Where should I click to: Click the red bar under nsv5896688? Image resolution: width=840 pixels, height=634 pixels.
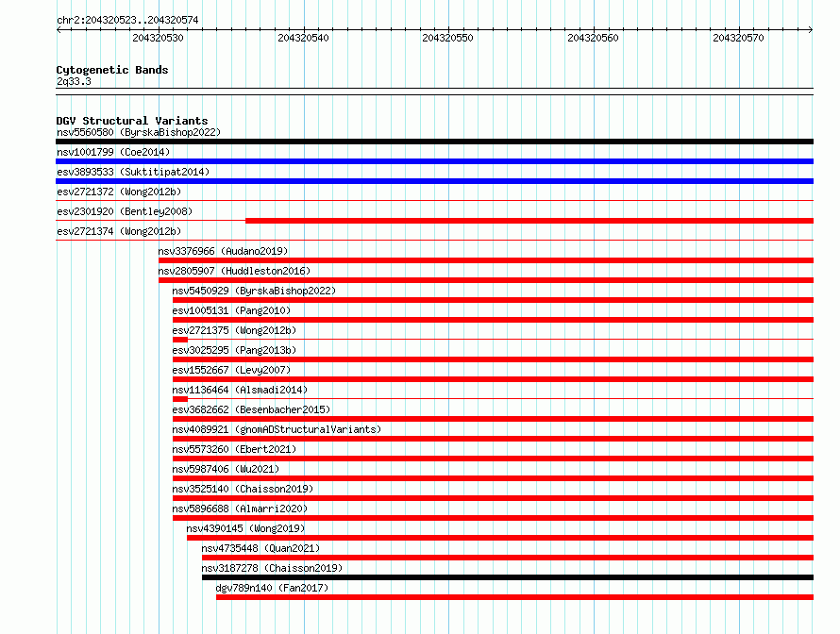(493, 518)
